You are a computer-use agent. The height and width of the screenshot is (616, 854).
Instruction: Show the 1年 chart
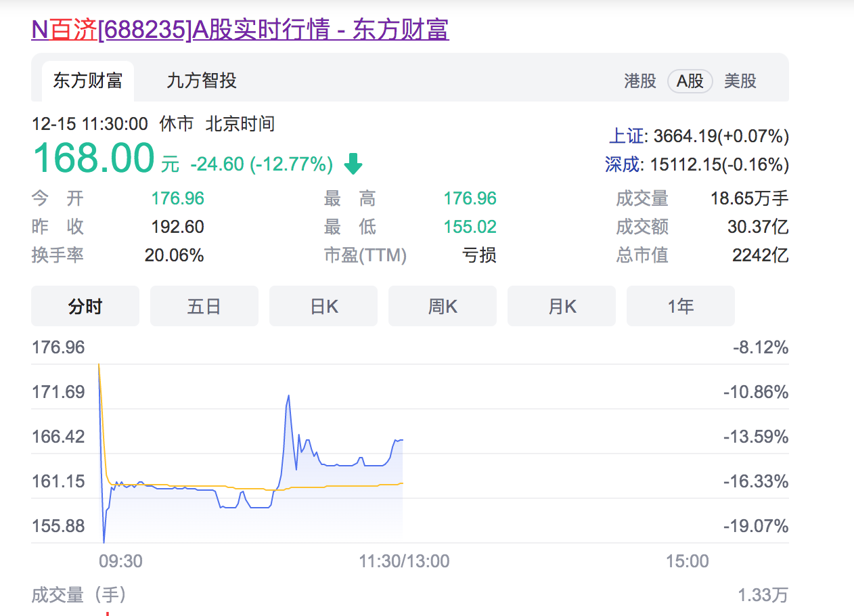(681, 307)
